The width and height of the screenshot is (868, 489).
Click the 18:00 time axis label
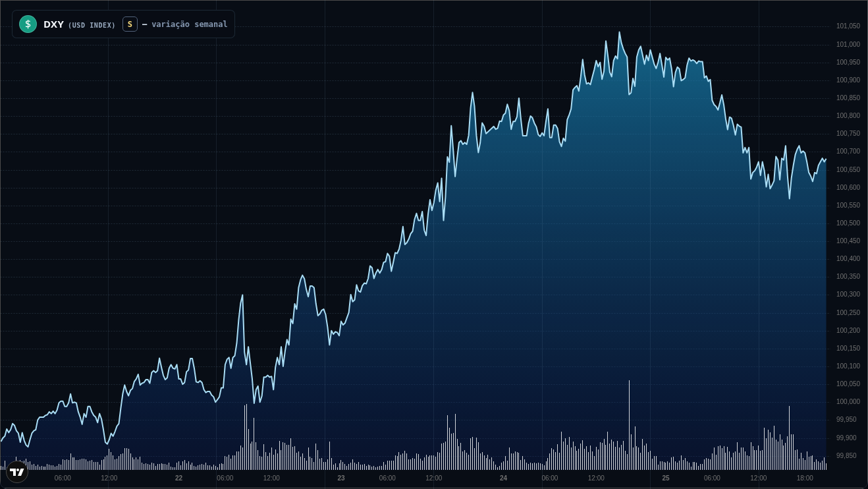tap(805, 478)
